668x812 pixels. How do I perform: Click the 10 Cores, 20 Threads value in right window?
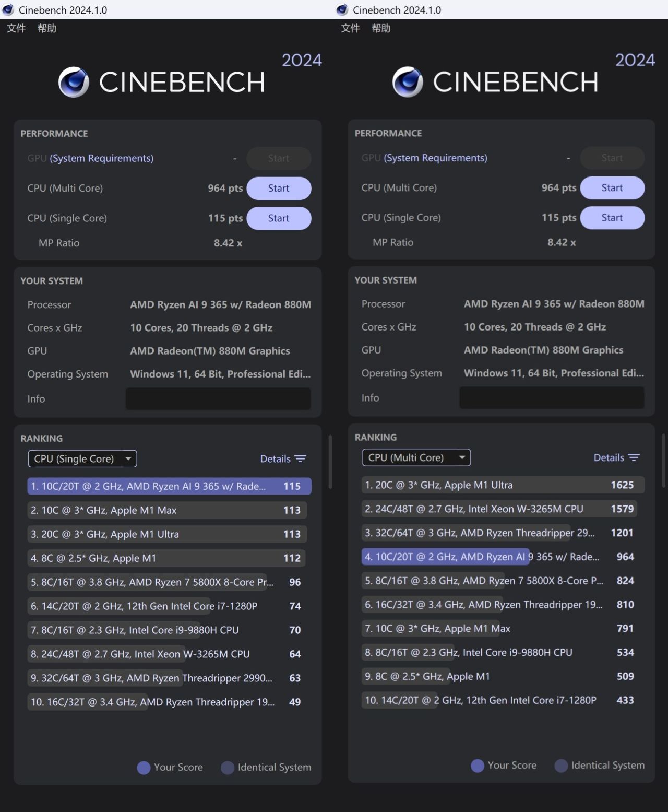coord(535,327)
